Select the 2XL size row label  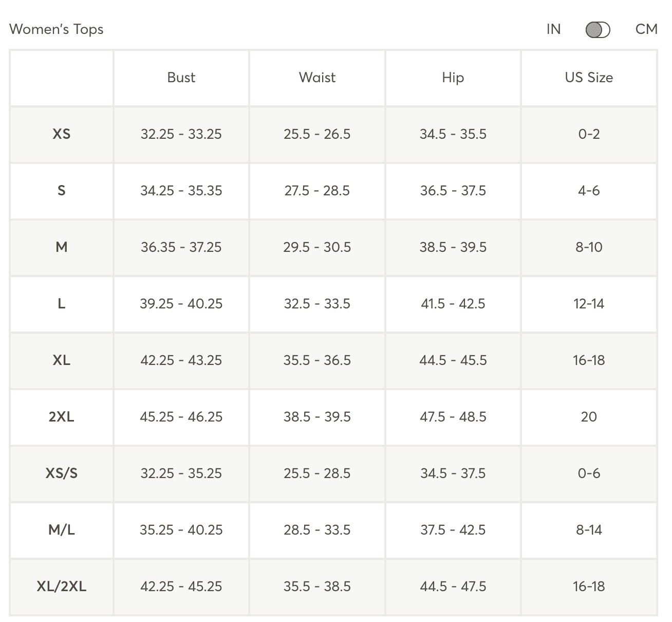pyautogui.click(x=62, y=417)
